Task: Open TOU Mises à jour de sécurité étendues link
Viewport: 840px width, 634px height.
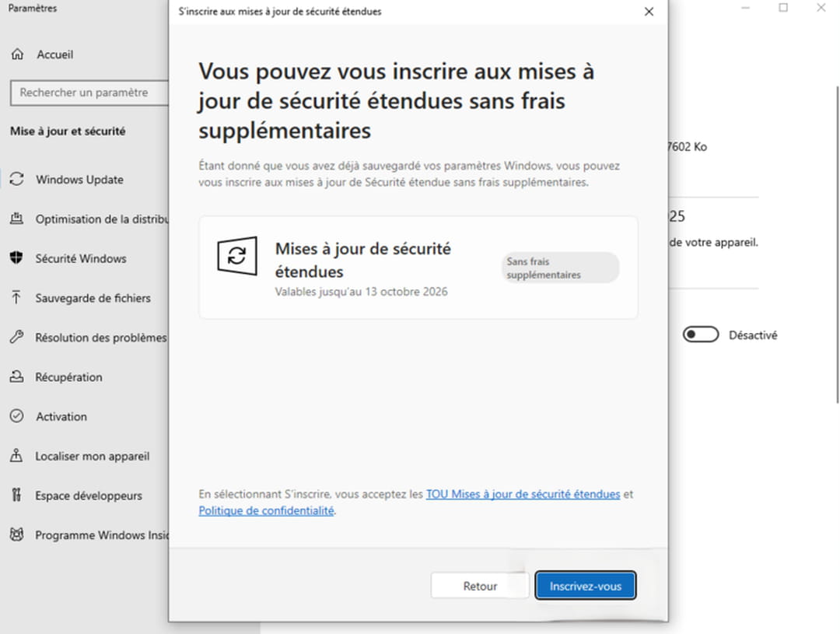Action: pos(523,494)
